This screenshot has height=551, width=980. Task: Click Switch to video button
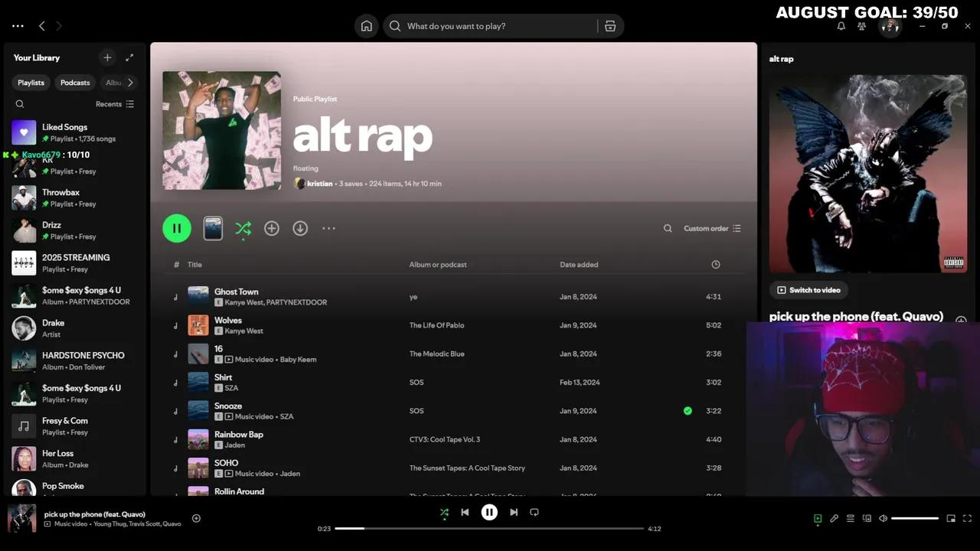pyautogui.click(x=808, y=290)
